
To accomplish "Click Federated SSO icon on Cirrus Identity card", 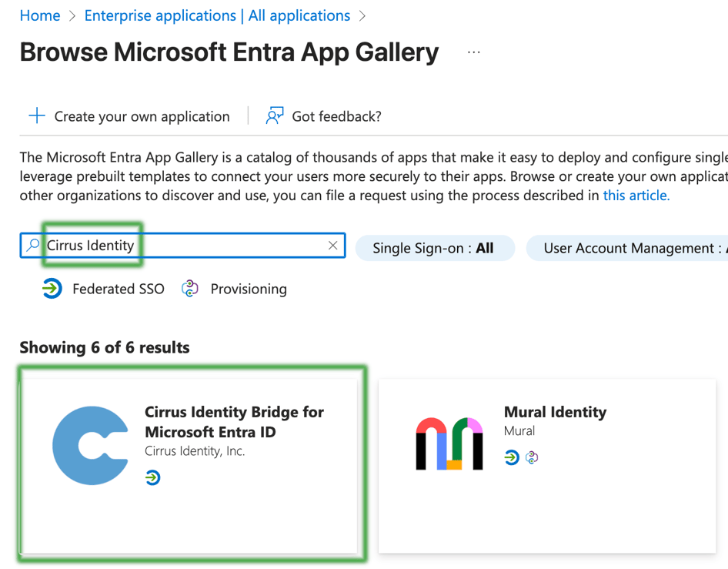I will (x=152, y=478).
